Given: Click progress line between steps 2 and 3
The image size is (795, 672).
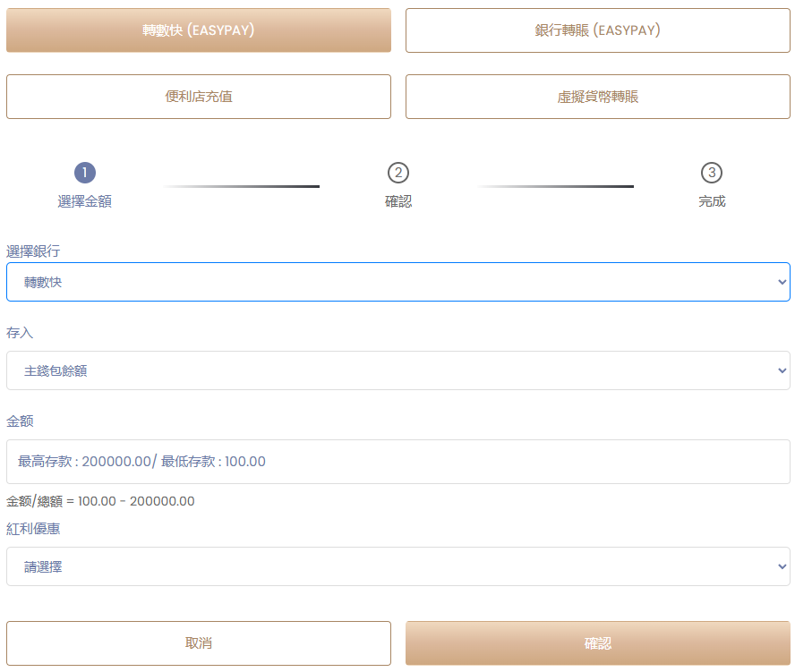Looking at the screenshot, I should (555, 186).
